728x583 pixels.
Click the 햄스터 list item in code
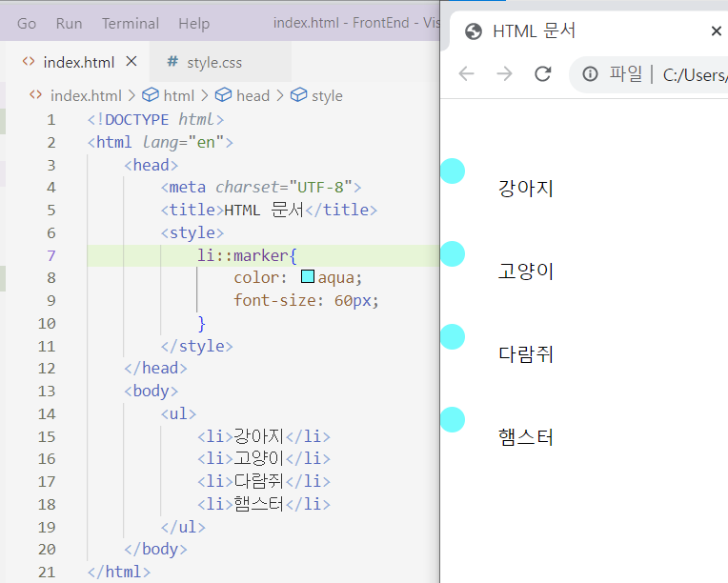264,504
